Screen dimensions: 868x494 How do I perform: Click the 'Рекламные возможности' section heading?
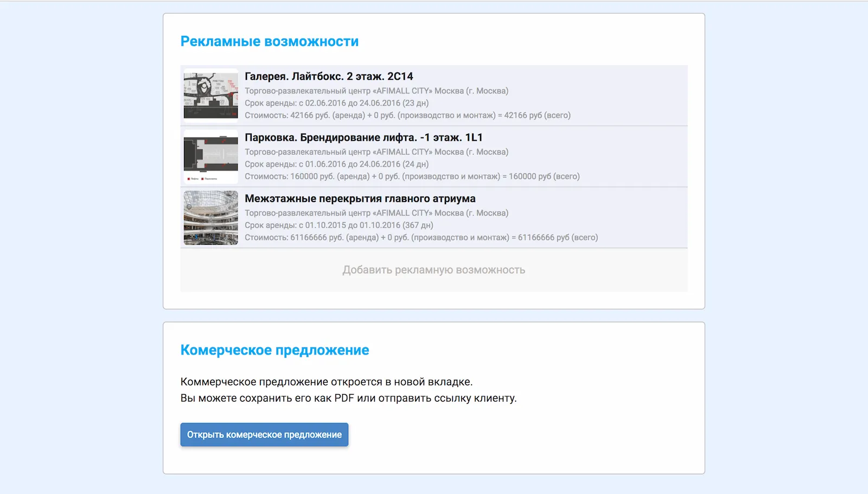[x=269, y=42]
